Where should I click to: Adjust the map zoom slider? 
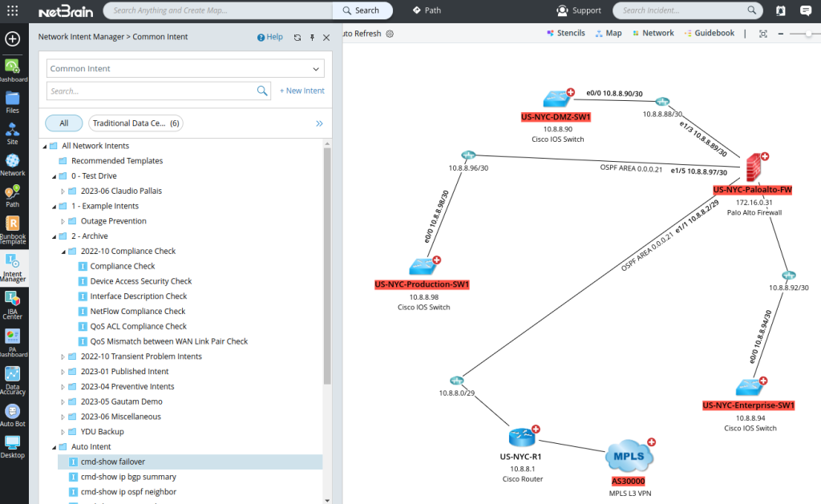[808, 34]
